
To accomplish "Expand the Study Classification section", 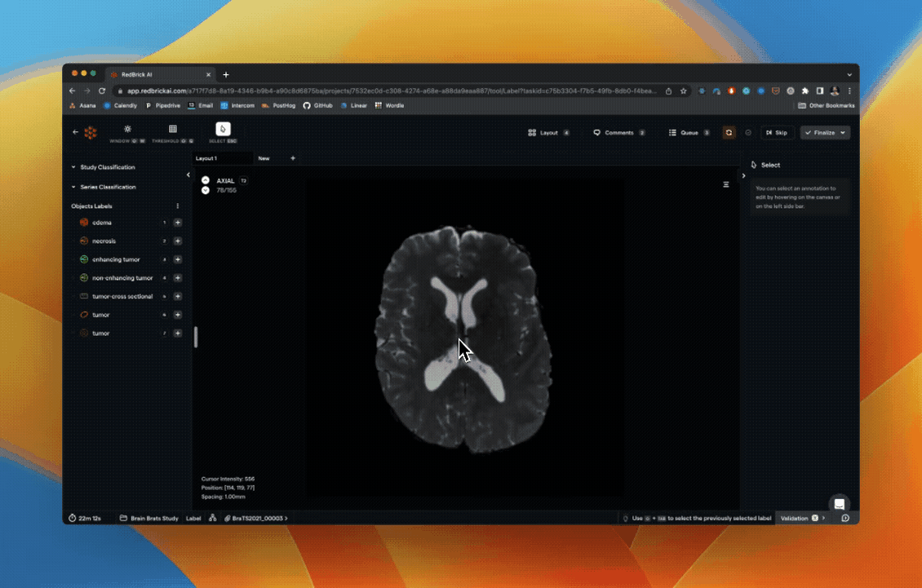I will point(107,167).
